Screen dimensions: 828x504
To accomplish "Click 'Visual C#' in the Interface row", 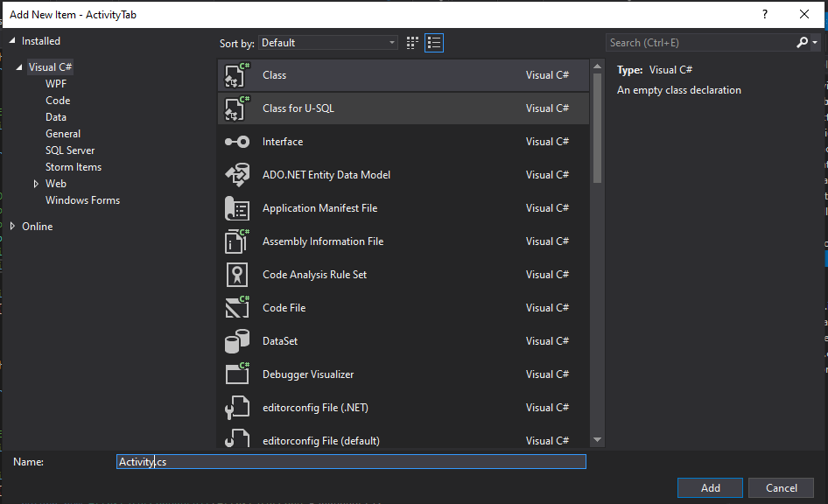I will pos(547,142).
